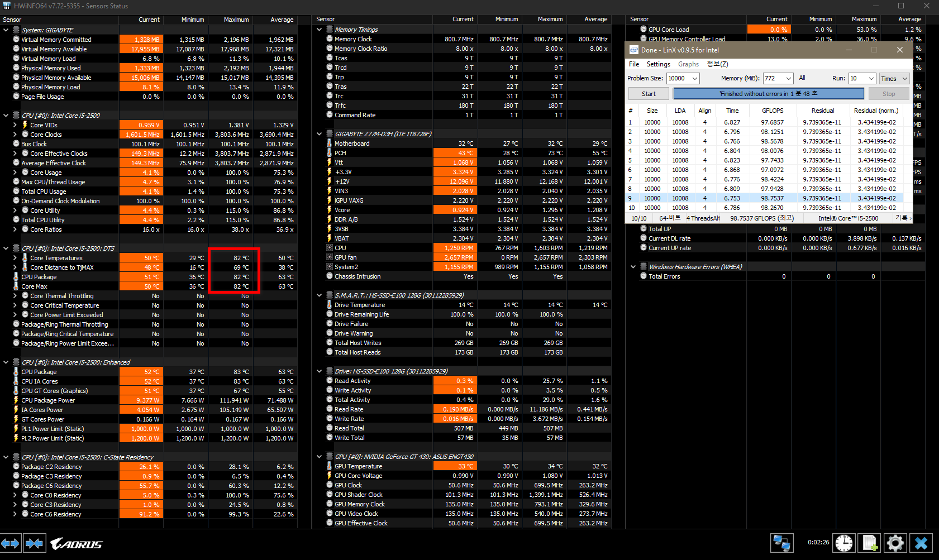Image resolution: width=939 pixels, height=560 pixels.
Task: Click the LinX 'Finished without errors' progress bar
Action: (x=769, y=94)
